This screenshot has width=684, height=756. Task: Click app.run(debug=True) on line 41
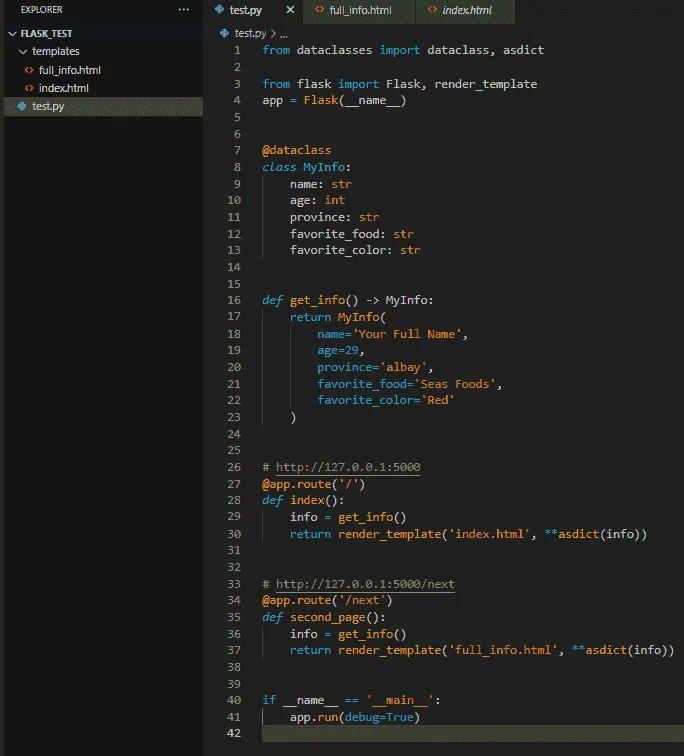355,717
